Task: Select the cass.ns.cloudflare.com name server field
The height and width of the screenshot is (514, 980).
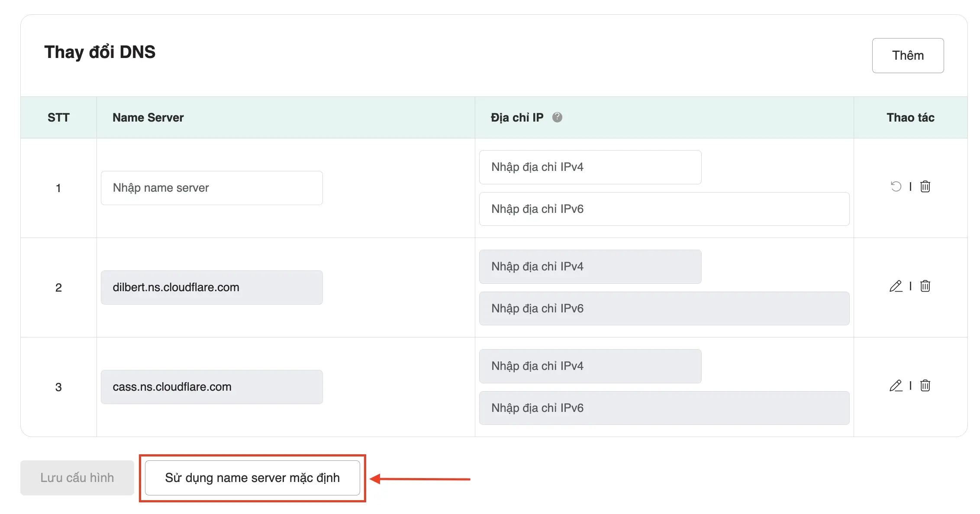Action: point(212,387)
